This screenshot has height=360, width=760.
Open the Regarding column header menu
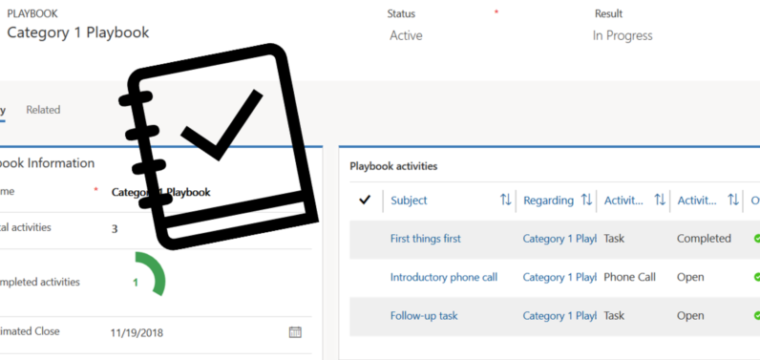point(549,200)
